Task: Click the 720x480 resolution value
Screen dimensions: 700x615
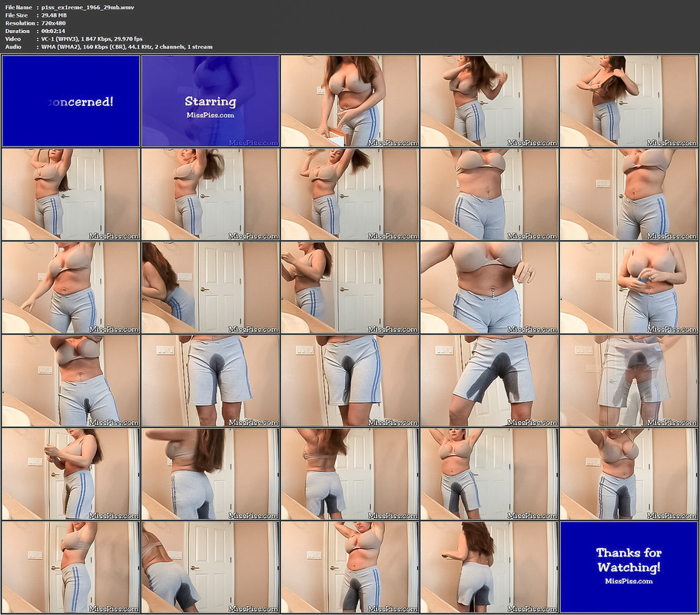Action: (55, 22)
